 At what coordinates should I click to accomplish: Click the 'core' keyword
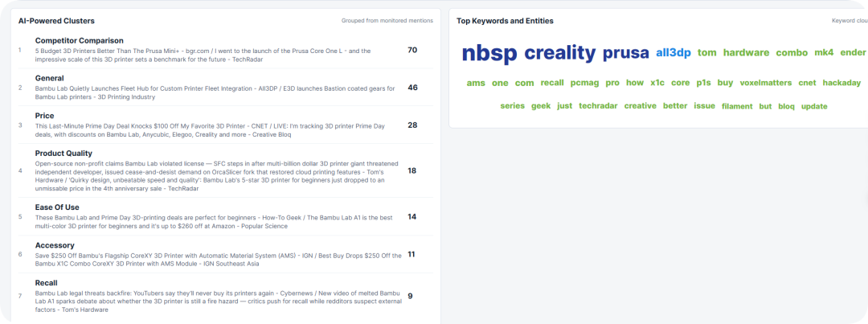click(x=681, y=83)
